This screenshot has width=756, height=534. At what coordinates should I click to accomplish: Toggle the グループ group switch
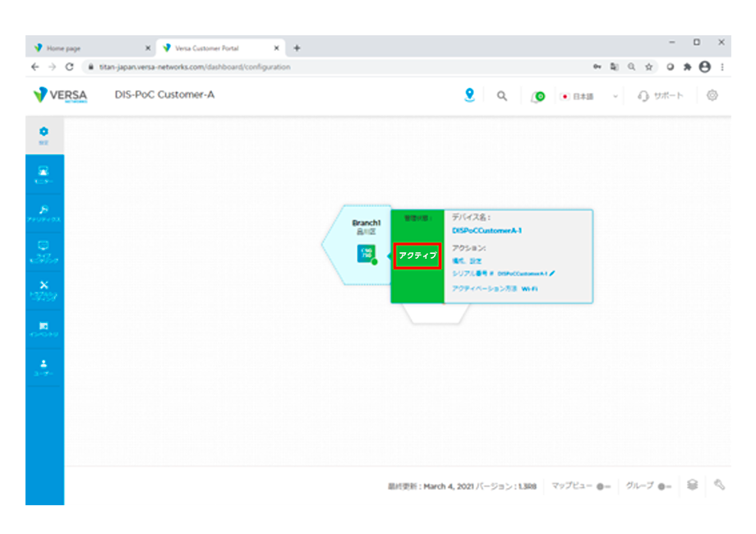coord(663,486)
